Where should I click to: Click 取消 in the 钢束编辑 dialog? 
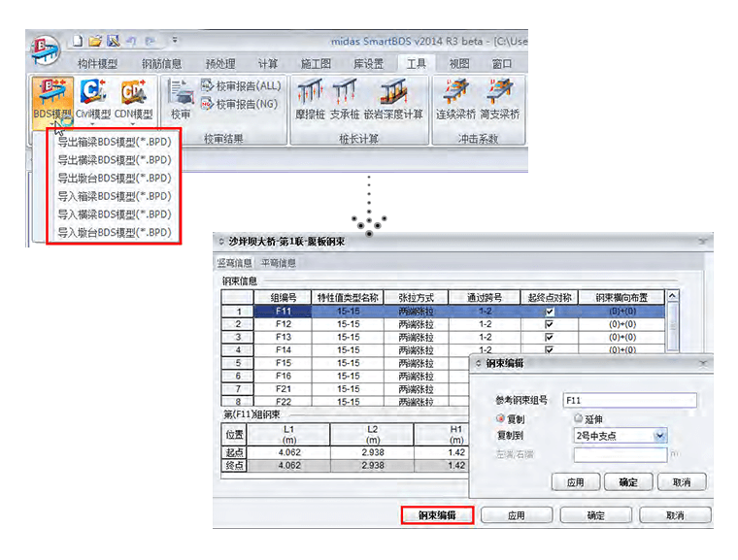coord(682,482)
